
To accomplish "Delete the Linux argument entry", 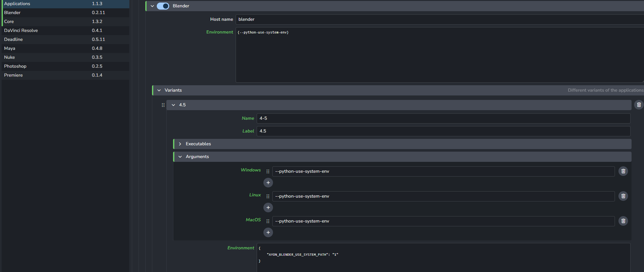I will 623,196.
